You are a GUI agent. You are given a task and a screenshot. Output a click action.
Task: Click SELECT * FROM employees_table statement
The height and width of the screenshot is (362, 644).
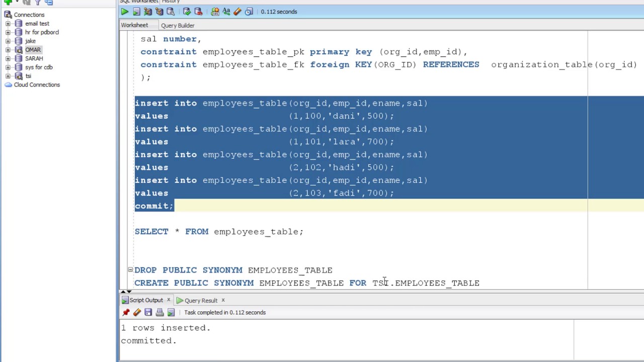[219, 231]
